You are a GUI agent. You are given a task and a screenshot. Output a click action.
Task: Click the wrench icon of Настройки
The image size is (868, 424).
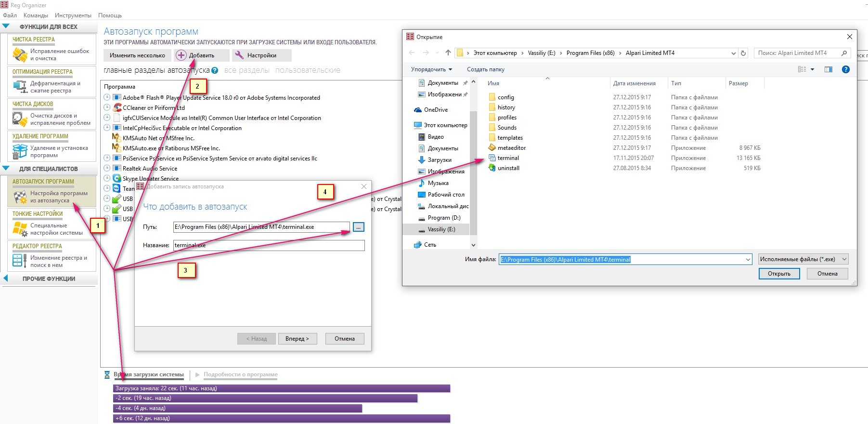(x=239, y=55)
